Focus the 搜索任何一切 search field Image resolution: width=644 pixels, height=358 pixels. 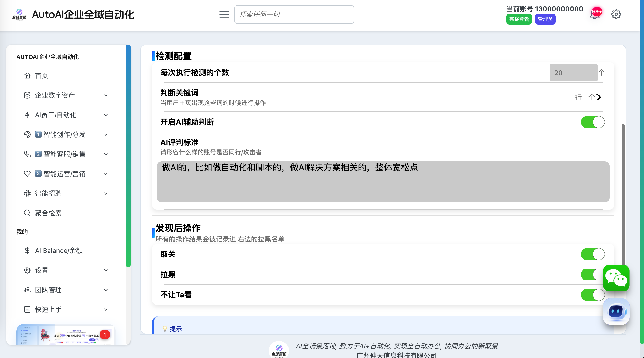click(294, 15)
